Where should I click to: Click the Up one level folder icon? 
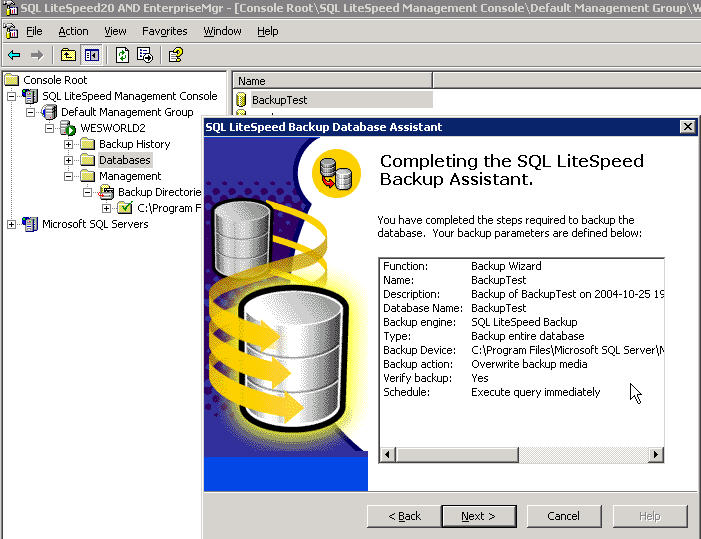tap(68, 55)
